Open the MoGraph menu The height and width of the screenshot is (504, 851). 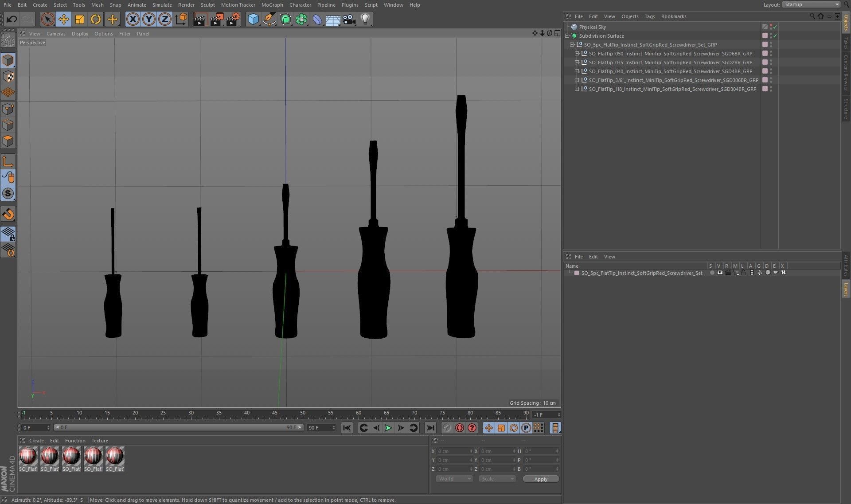point(272,5)
